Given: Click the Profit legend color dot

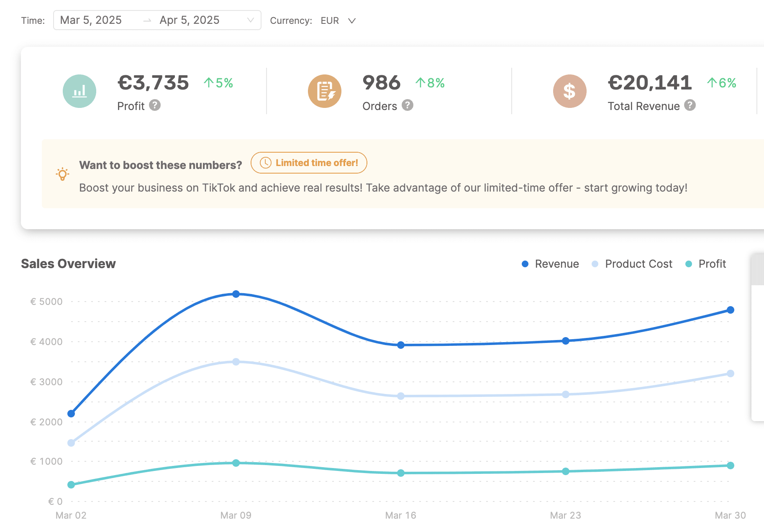Looking at the screenshot, I should (x=689, y=264).
